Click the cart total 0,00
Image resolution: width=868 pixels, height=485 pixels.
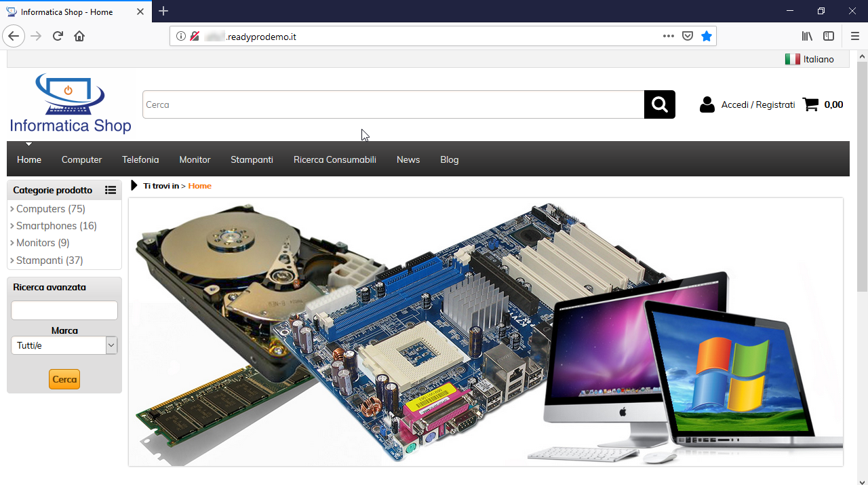[834, 104]
